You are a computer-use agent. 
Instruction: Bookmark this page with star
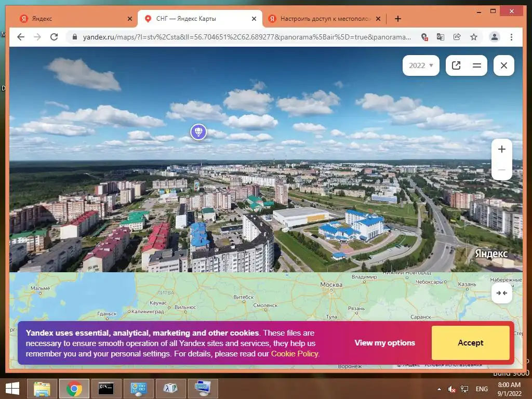[x=474, y=37]
